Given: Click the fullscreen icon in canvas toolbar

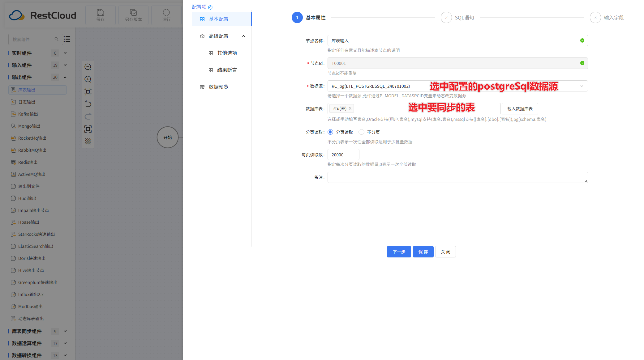Looking at the screenshot, I should click(88, 129).
